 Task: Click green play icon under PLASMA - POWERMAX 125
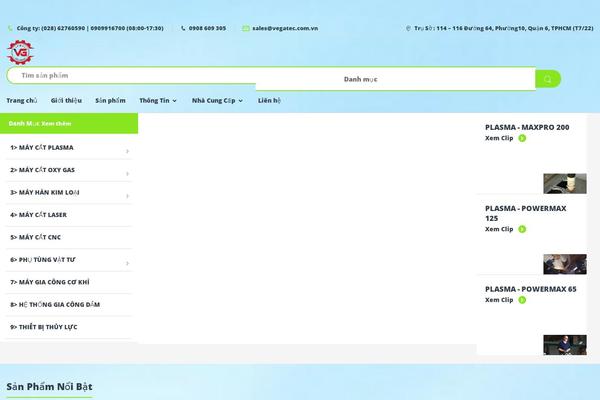tap(522, 229)
